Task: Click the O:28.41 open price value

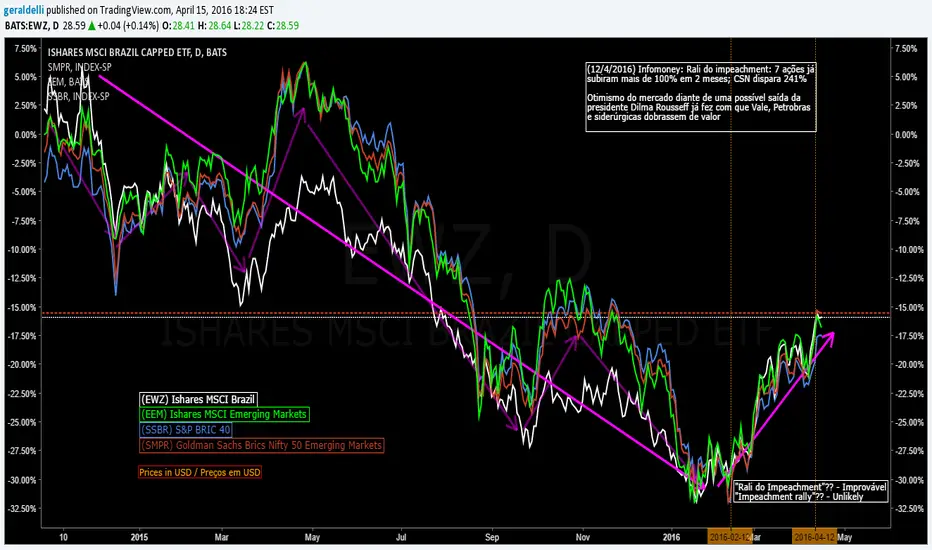Action: pos(178,26)
